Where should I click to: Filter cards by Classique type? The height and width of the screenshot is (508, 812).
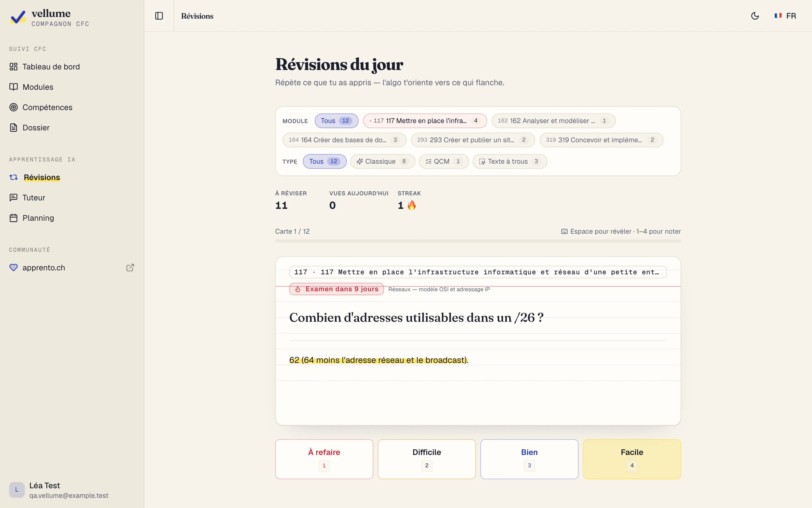(x=383, y=161)
